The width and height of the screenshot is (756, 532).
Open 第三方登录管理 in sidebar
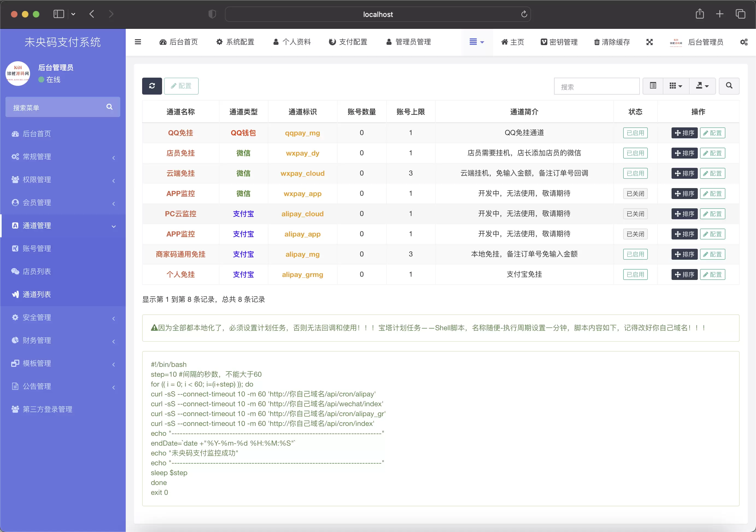pos(63,409)
